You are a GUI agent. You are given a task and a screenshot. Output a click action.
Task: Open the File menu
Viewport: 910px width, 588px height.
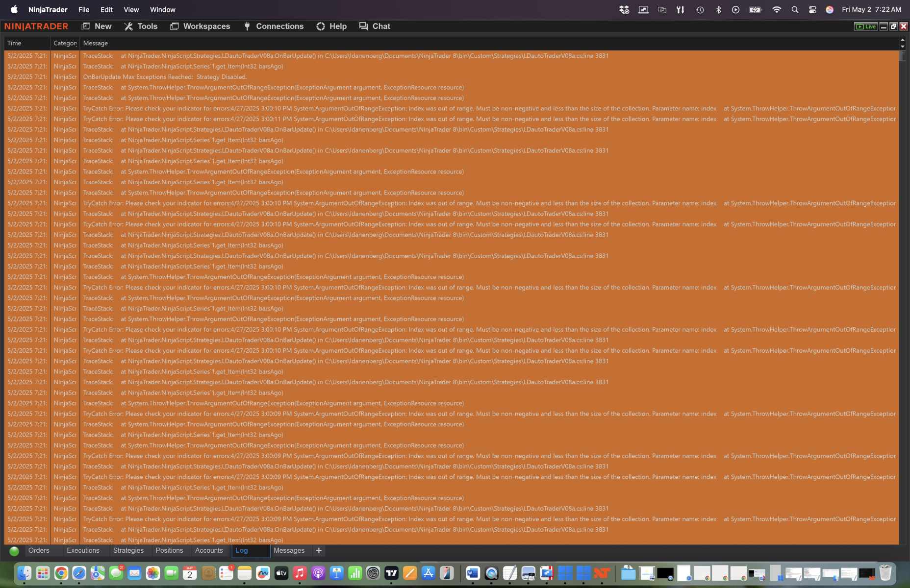coord(84,9)
